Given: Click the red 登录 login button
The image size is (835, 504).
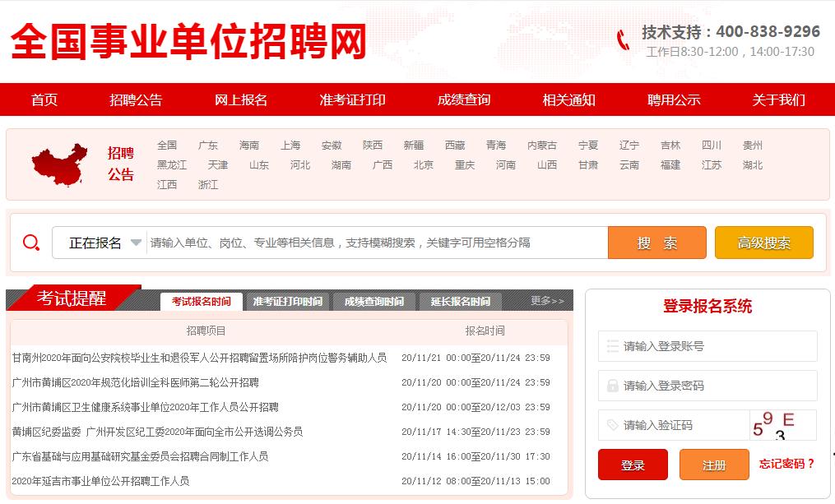Looking at the screenshot, I should pyautogui.click(x=633, y=464).
